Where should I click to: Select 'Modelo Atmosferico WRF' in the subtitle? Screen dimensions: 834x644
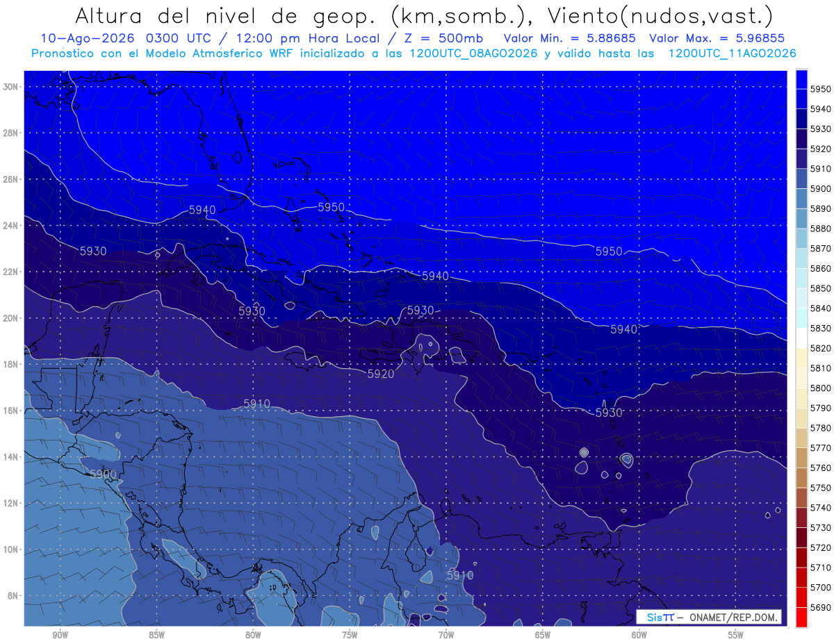(x=216, y=53)
